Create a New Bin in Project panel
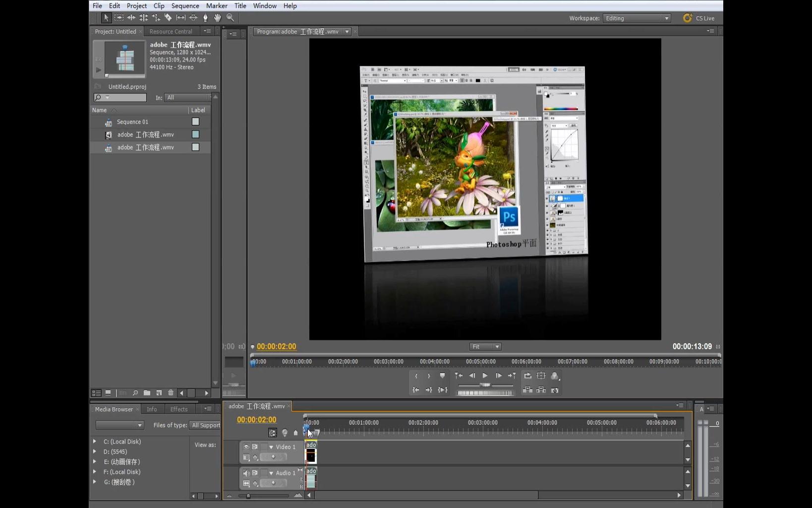Image resolution: width=812 pixels, height=508 pixels. pyautogui.click(x=147, y=393)
